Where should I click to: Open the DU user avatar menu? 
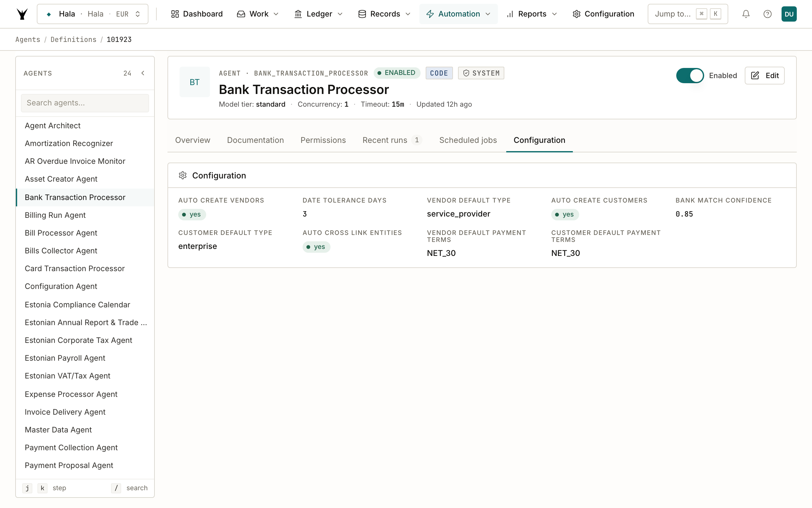click(789, 14)
